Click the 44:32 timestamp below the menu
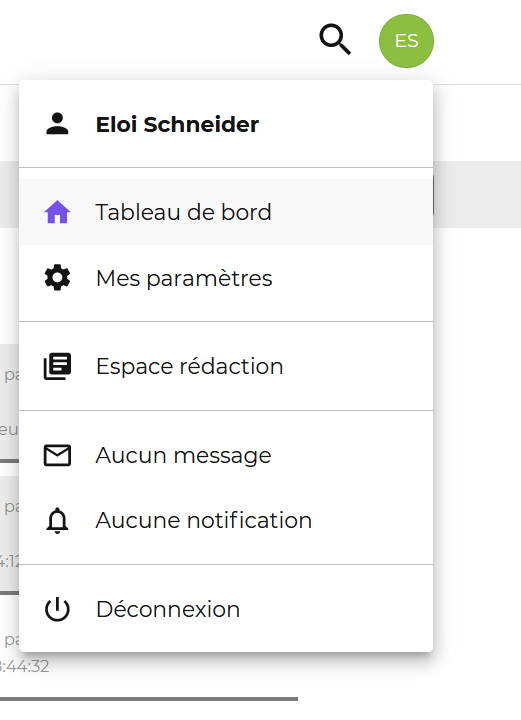521x720 pixels. [x=25, y=666]
